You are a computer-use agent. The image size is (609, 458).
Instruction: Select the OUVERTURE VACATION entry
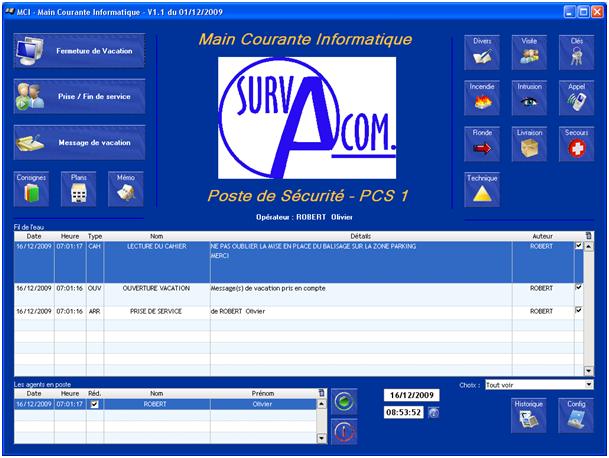coord(298,294)
